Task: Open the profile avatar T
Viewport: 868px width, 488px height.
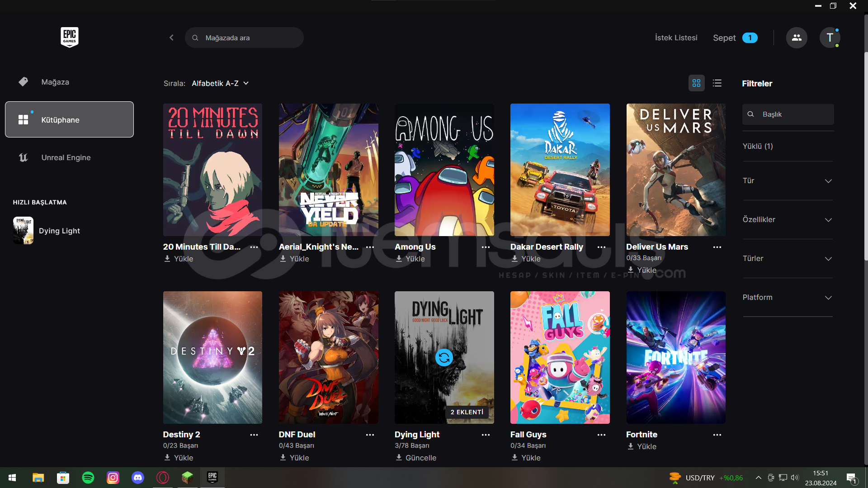Action: point(830,38)
